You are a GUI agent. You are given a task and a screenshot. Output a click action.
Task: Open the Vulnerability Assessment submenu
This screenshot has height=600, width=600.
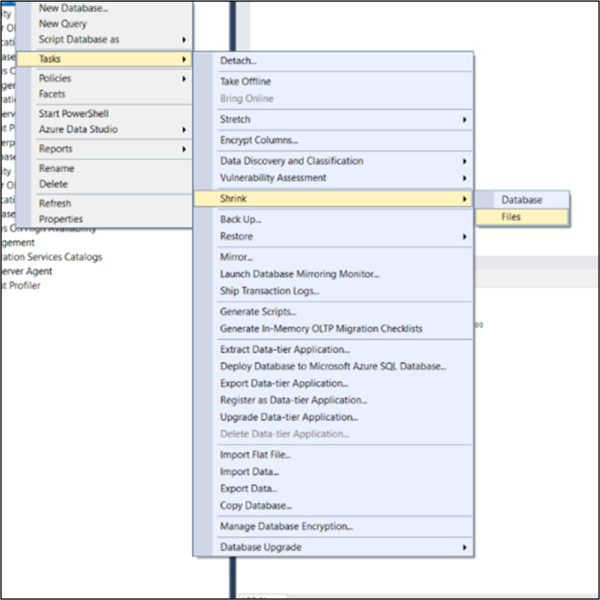click(273, 178)
